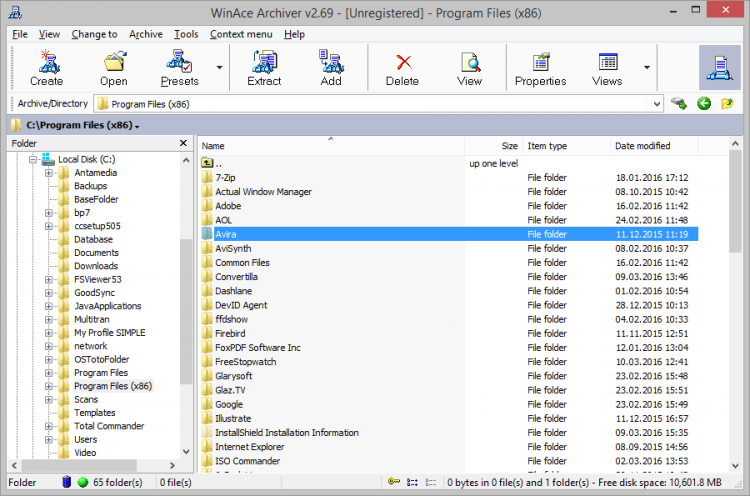This screenshot has height=496, width=750.
Task: Select the Dashlane folder row
Action: [449, 291]
